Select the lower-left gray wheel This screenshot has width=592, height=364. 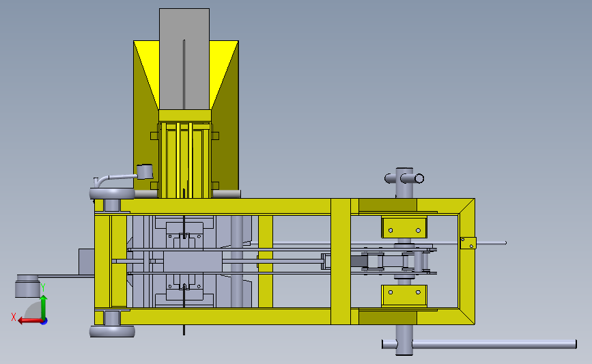pos(112,331)
